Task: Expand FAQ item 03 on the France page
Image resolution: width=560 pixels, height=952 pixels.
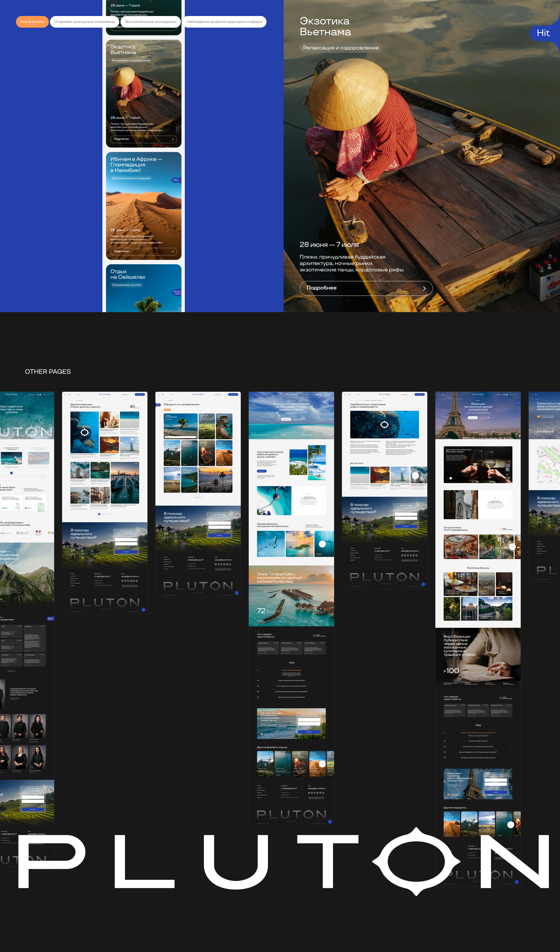Action: [478, 747]
